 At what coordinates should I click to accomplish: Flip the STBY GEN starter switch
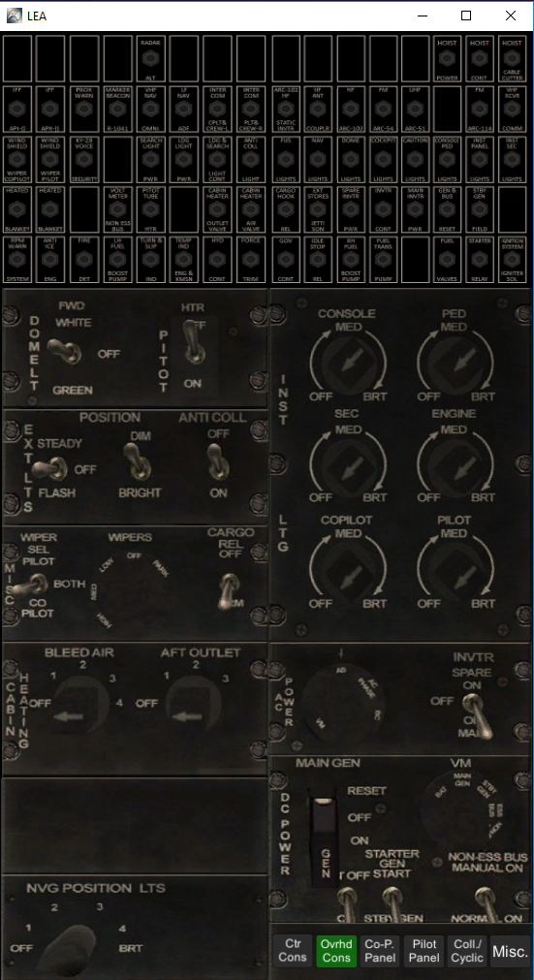click(x=393, y=902)
